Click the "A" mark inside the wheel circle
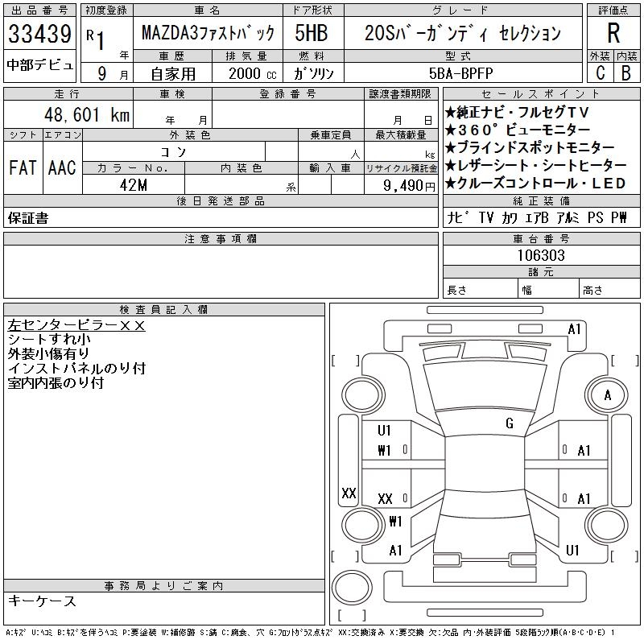Viewport: 644px width, 644px height. 608,395
